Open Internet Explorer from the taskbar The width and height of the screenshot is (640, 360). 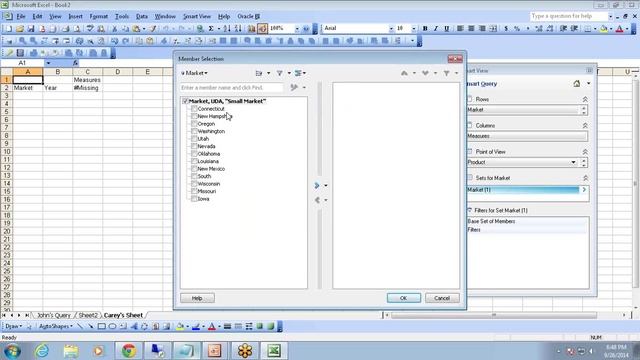[x=42, y=351]
